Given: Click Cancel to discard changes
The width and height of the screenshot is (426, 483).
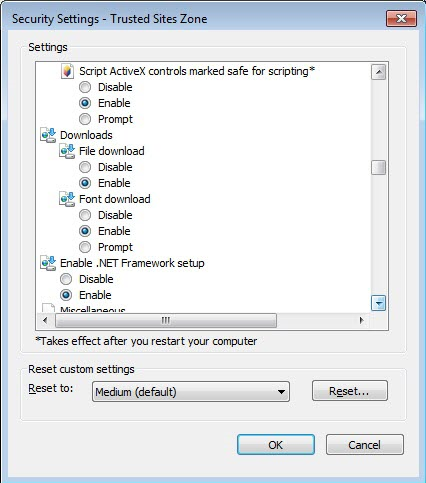Looking at the screenshot, I should coord(365,445).
